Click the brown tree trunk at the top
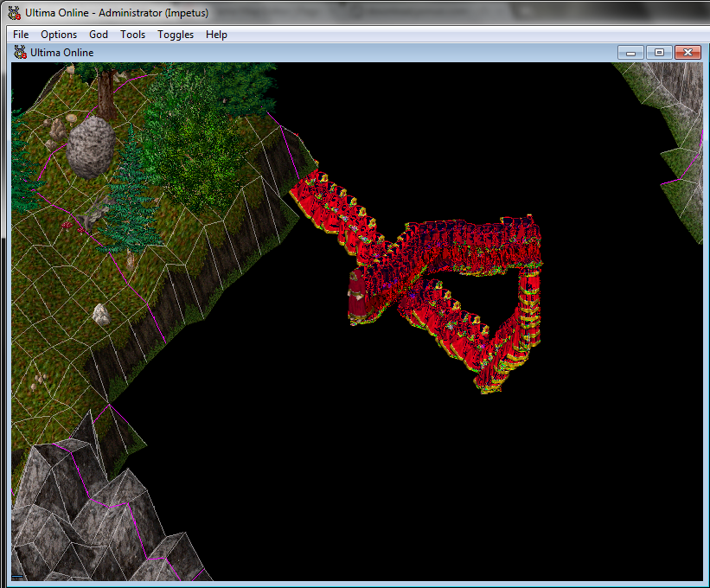The width and height of the screenshot is (710, 588). point(107,94)
